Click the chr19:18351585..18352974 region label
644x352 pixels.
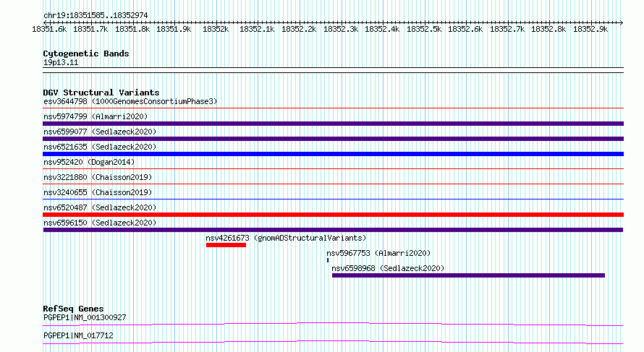click(96, 15)
